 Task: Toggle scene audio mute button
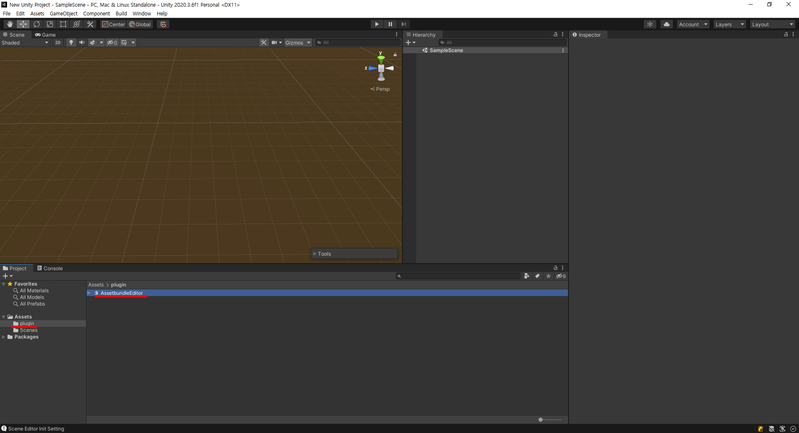tap(82, 43)
